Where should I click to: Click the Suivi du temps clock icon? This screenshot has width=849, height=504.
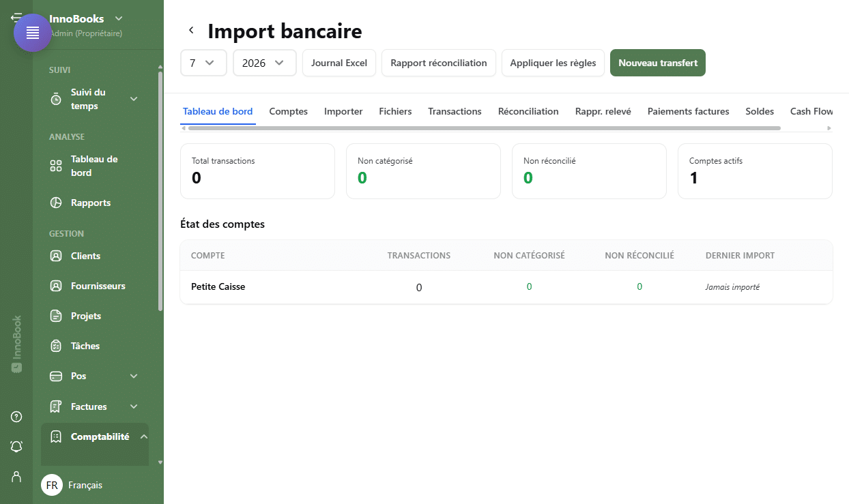point(56,100)
